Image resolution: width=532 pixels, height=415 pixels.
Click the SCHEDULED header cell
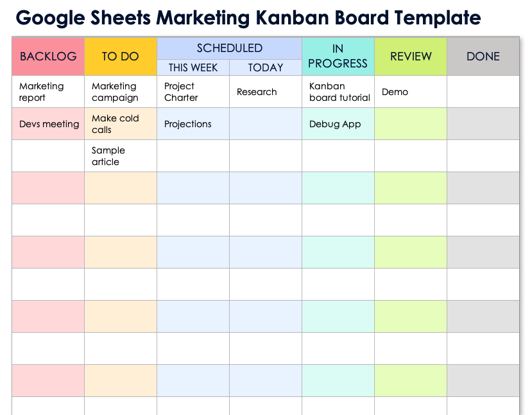(x=229, y=48)
